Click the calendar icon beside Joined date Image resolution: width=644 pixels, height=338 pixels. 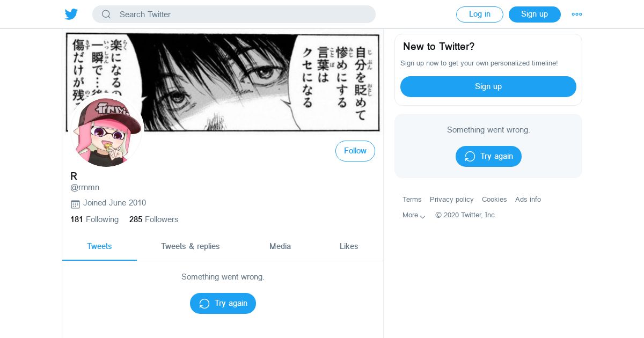[75, 204]
